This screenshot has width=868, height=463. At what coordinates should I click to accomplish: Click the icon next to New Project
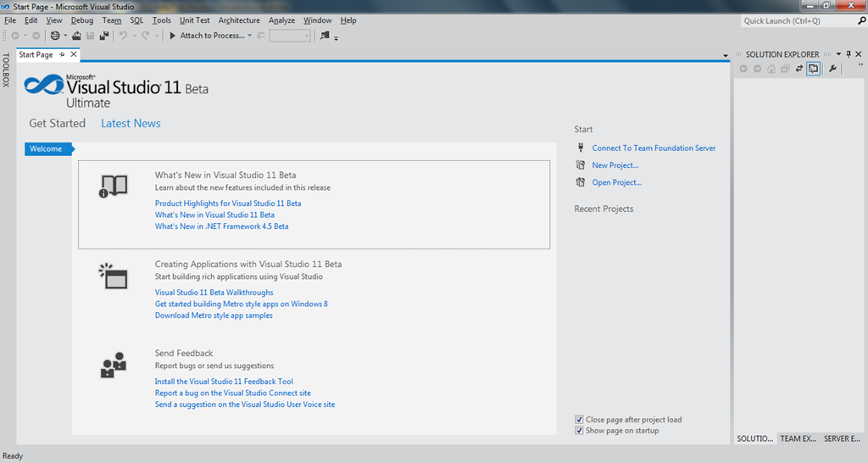(x=580, y=165)
